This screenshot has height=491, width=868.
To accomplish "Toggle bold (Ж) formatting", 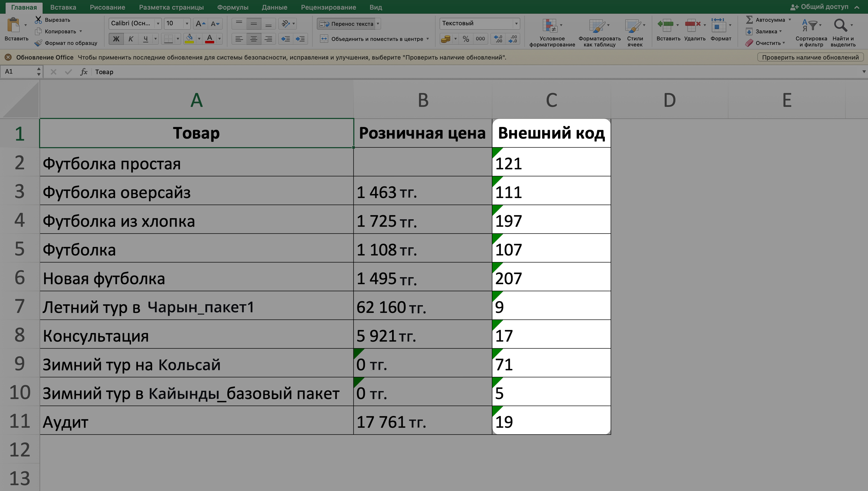I will coord(116,39).
